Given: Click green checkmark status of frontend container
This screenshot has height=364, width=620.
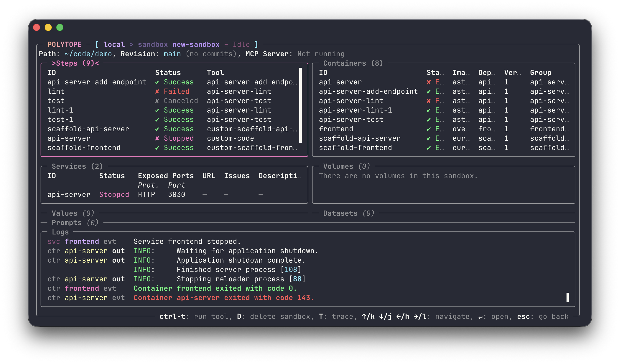Looking at the screenshot, I should pyautogui.click(x=429, y=129).
